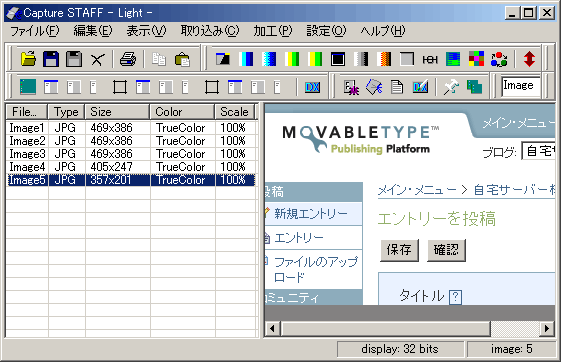Viewport: 561px width, 362px height.
Task: Open the ヘルプ(H) menu
Action: point(383,31)
